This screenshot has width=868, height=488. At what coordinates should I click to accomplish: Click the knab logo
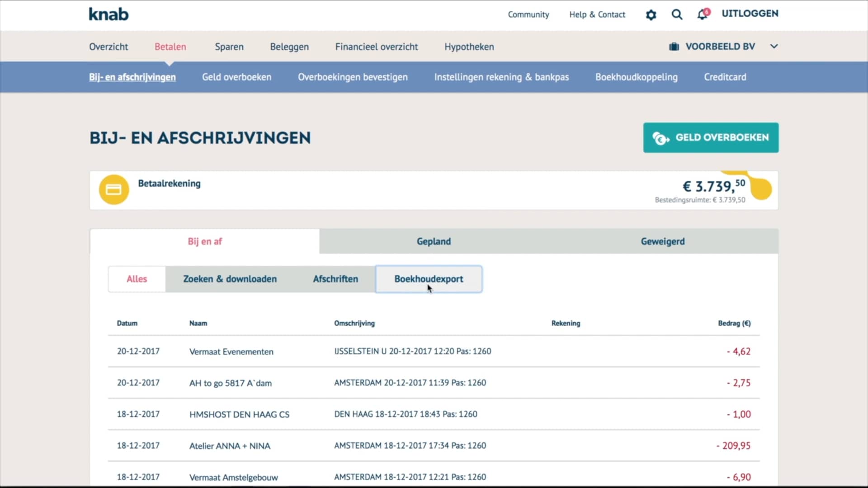point(108,14)
